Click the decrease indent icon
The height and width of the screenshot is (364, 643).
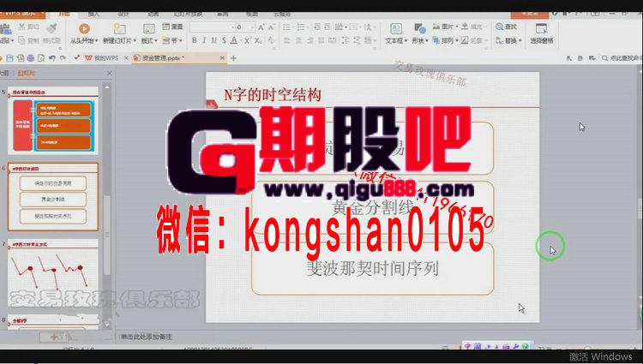click(x=317, y=27)
